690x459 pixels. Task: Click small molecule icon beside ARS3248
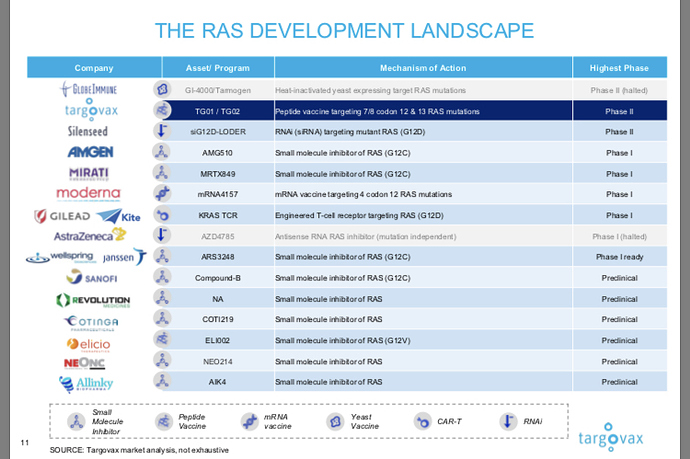click(x=162, y=256)
